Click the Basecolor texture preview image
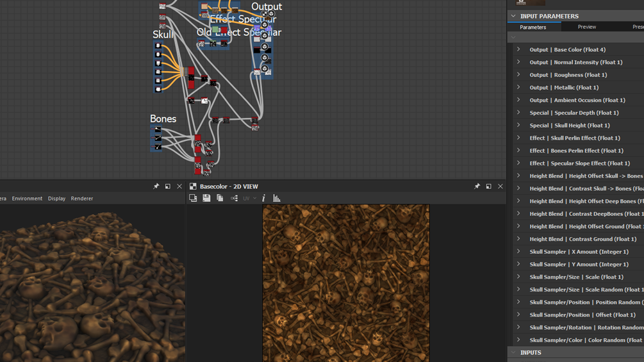The image size is (644, 362). (x=346, y=283)
